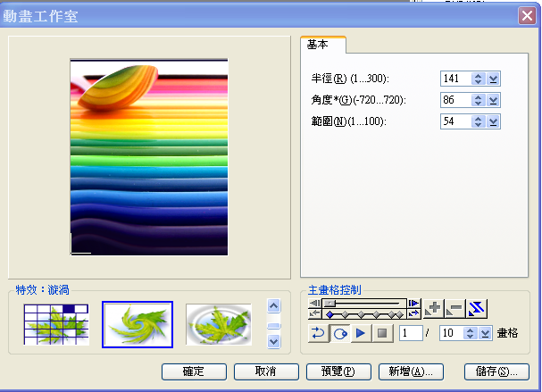The width and height of the screenshot is (542, 392).
Task: Select the grid leaf effect thumbnail
Action: [56, 324]
